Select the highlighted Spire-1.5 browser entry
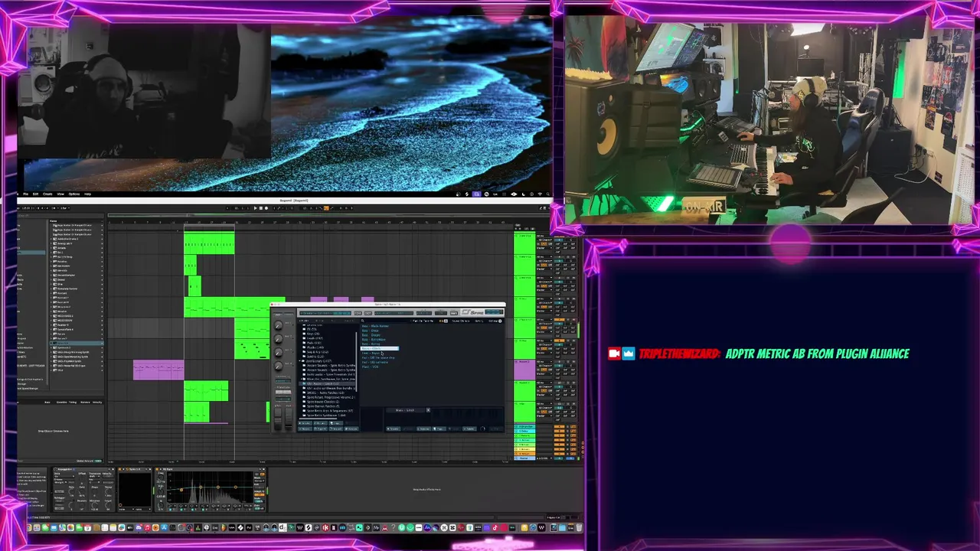 [x=76, y=343]
